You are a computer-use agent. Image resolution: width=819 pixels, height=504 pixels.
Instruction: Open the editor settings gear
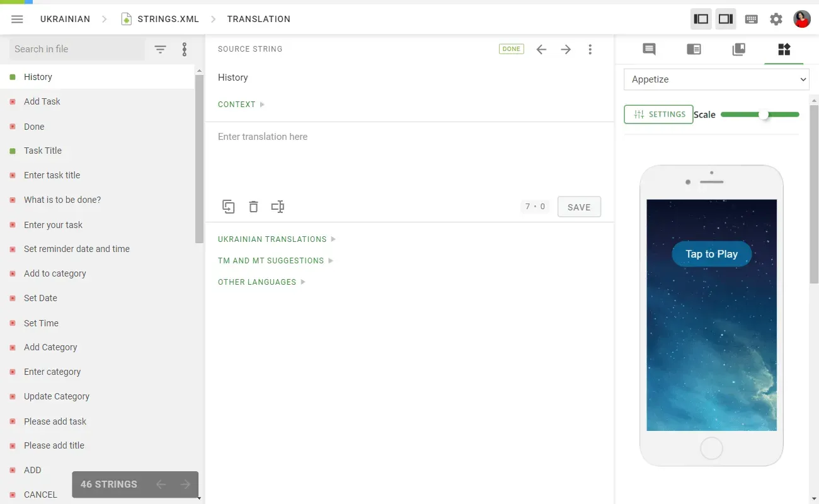tap(776, 19)
